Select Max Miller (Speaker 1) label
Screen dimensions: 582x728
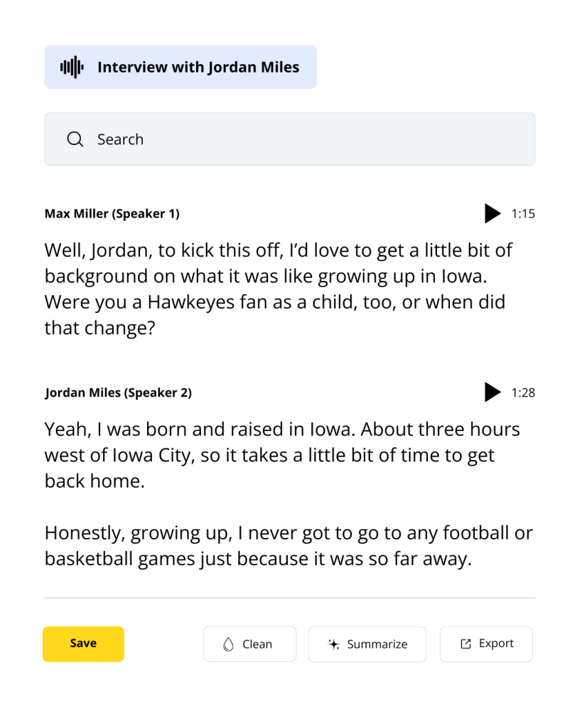(x=112, y=213)
